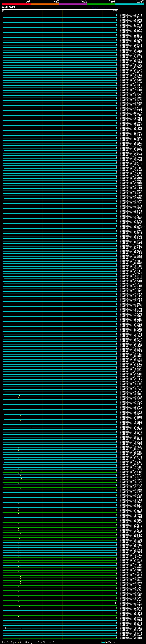Select the UniRef100_B6CAT1 label
The height and width of the screenshot is (644, 146).
(131, 276)
